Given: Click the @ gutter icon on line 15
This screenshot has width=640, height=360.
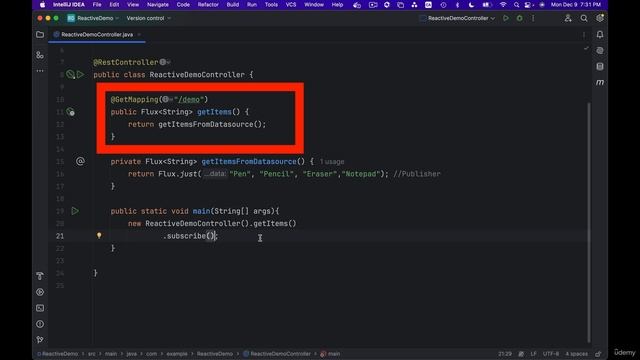Looking at the screenshot, I should coord(80,161).
